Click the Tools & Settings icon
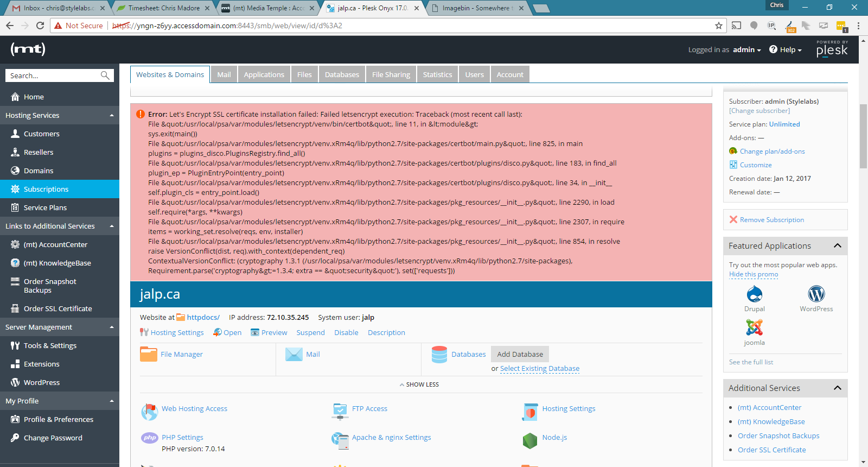868x467 pixels. pos(15,345)
